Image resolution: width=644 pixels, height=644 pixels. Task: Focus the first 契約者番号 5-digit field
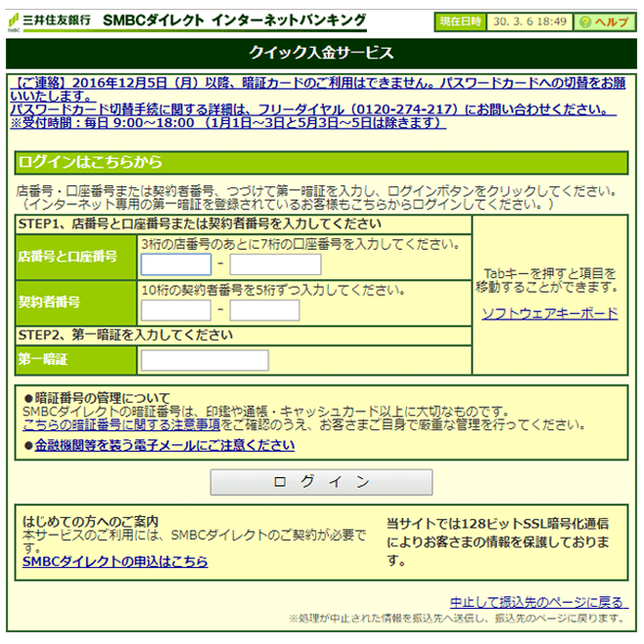[176, 310]
